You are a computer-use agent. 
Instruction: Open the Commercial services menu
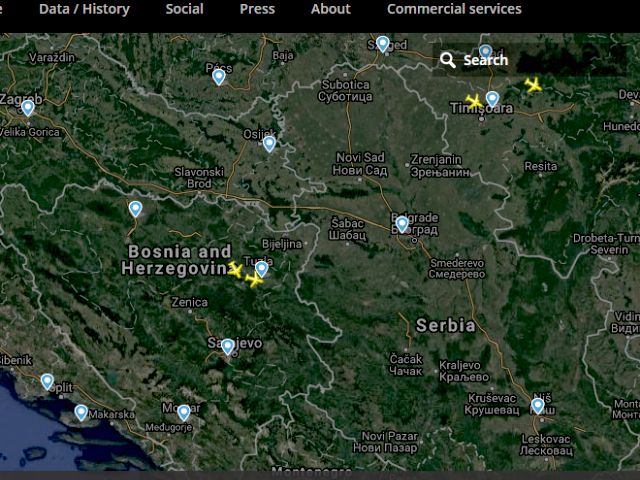(x=454, y=9)
